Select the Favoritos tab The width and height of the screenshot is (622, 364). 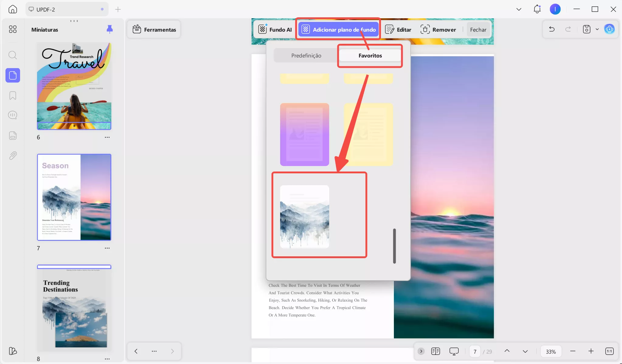370,55
